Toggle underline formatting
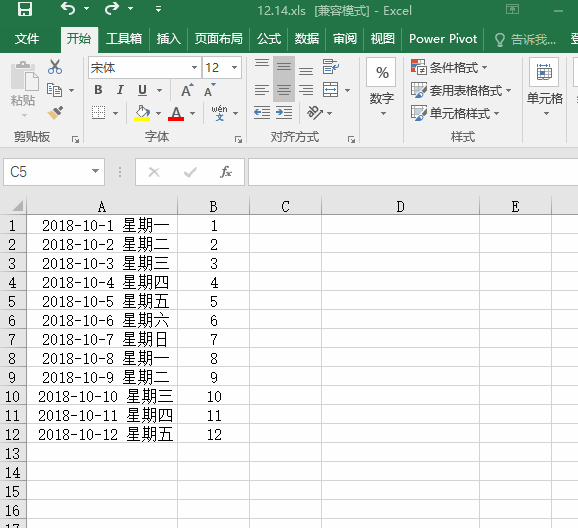 pos(142,90)
